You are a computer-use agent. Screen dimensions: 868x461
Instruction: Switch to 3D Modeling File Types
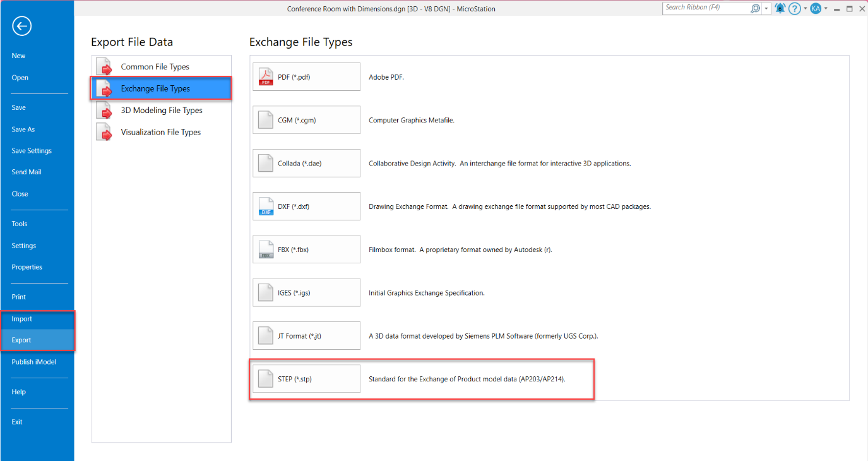click(x=162, y=111)
